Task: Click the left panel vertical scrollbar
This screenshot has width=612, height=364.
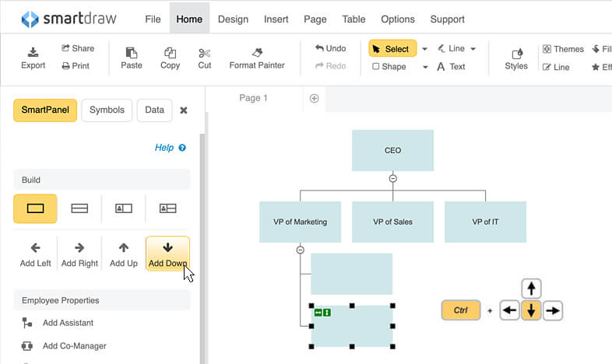Action: pos(202,249)
